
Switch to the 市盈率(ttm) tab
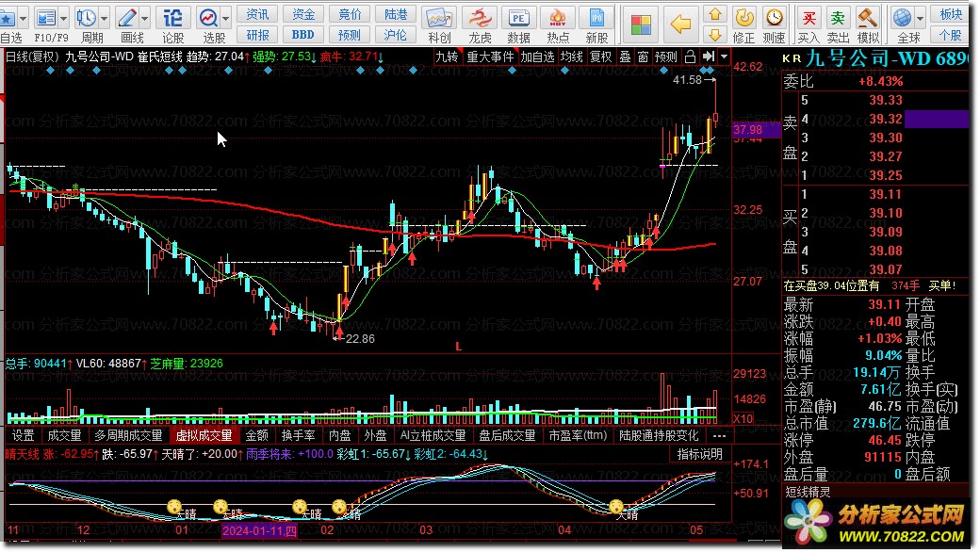pos(579,435)
